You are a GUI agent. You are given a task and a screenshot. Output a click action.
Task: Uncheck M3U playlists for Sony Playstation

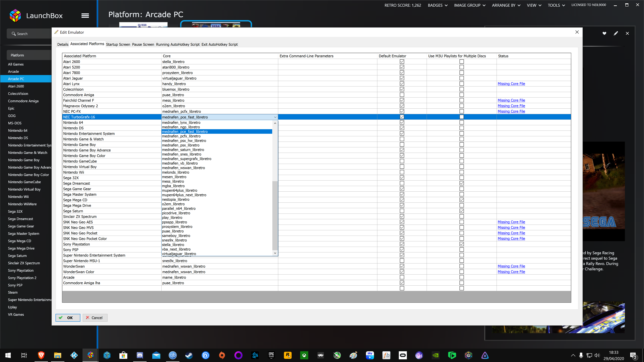pos(462,244)
